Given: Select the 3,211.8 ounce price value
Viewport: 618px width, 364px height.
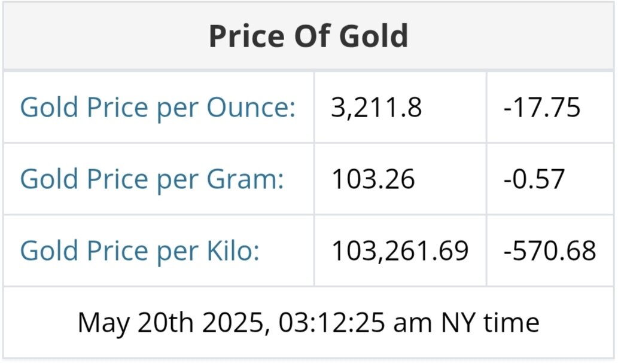Looking at the screenshot, I should [x=376, y=108].
